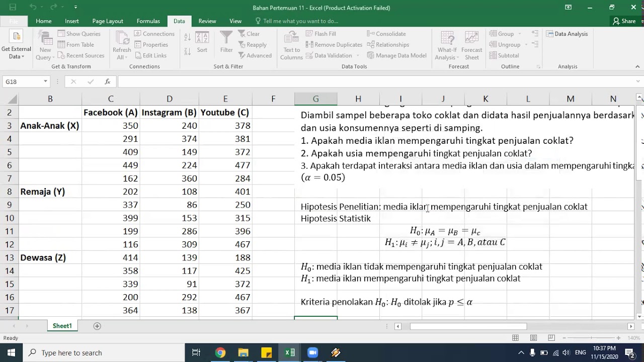Open the View tab

[235, 21]
